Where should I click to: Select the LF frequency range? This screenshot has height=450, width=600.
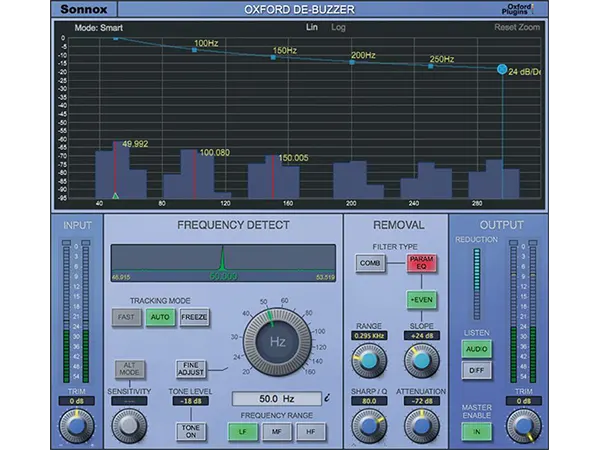pyautogui.click(x=242, y=432)
